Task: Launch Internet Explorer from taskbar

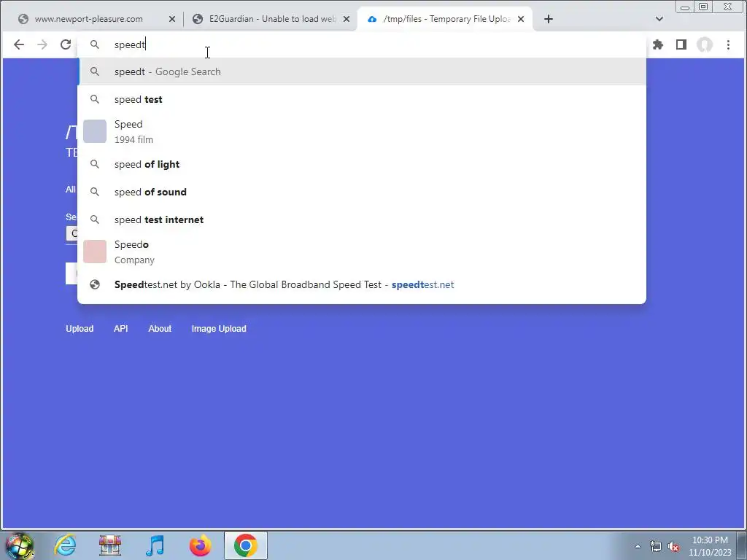Action: [65, 545]
